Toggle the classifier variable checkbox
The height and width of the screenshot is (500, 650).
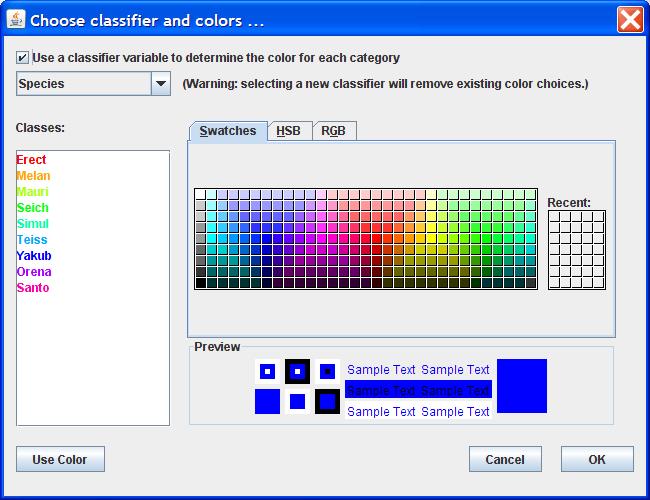pos(23,58)
